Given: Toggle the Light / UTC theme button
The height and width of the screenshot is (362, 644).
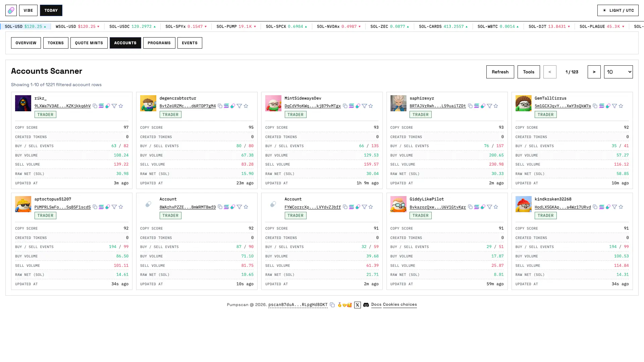Looking at the screenshot, I should click(x=618, y=10).
